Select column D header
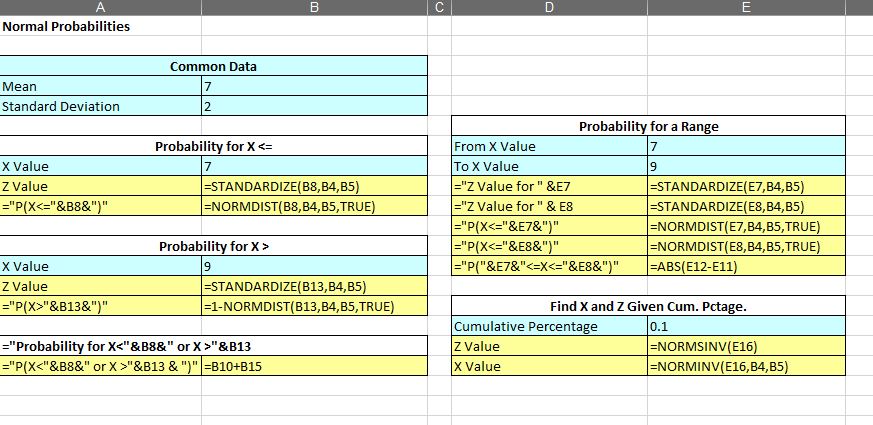Image resolution: width=873 pixels, height=425 pixels. point(549,7)
